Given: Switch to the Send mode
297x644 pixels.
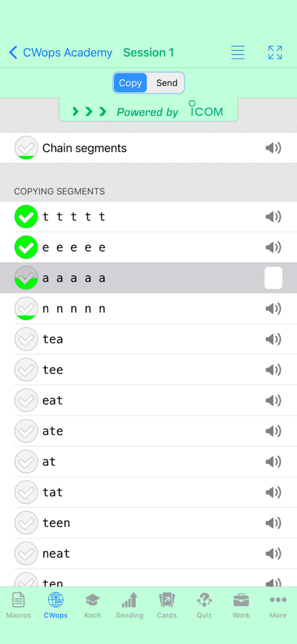Looking at the screenshot, I should (166, 83).
